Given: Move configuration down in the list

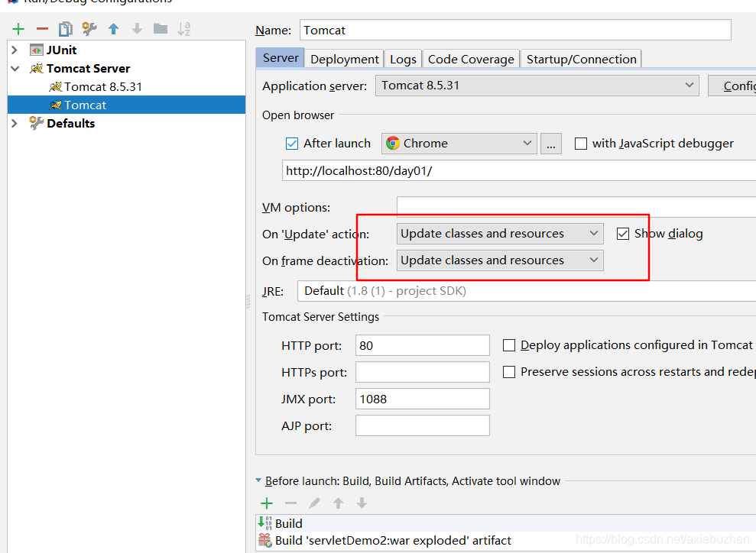Looking at the screenshot, I should point(137,29).
